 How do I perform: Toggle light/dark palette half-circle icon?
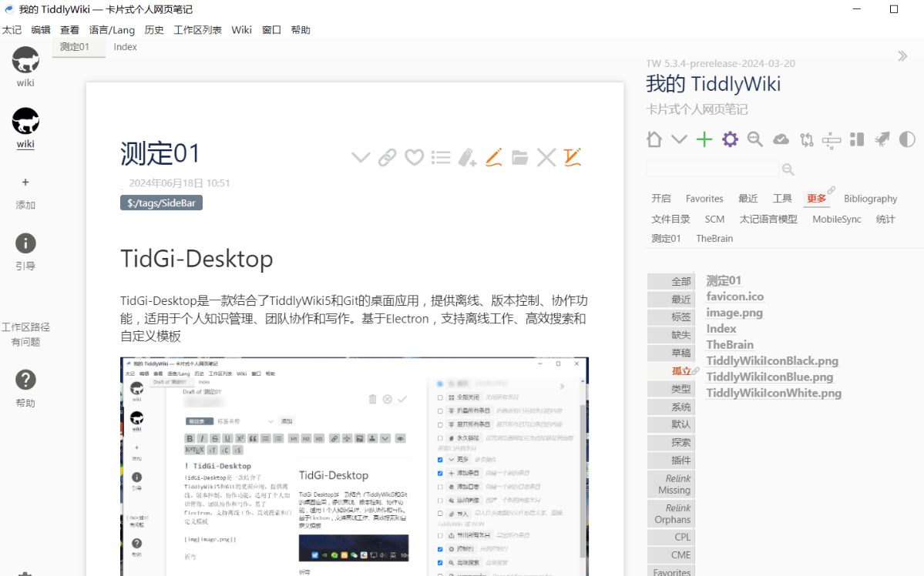click(908, 139)
